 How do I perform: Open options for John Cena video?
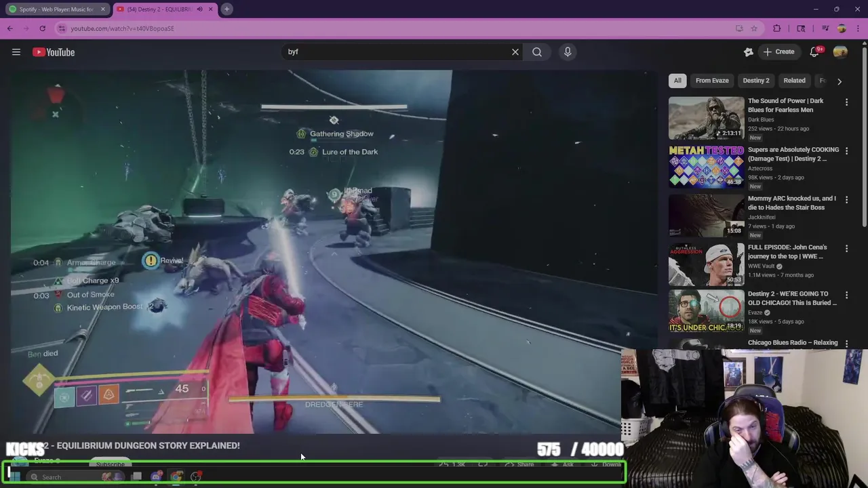846,248
